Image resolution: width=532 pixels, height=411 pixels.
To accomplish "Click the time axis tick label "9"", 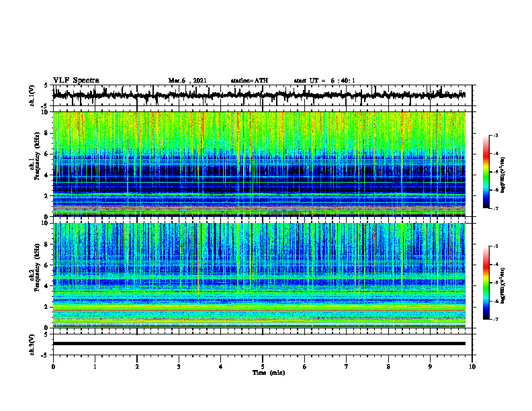I will [x=430, y=367].
